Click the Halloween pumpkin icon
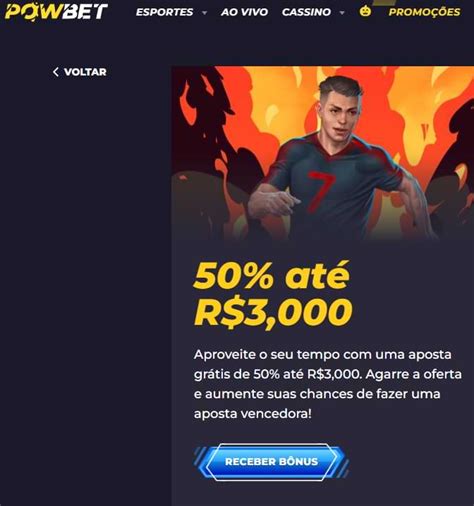This screenshot has width=474, height=506. (365, 11)
